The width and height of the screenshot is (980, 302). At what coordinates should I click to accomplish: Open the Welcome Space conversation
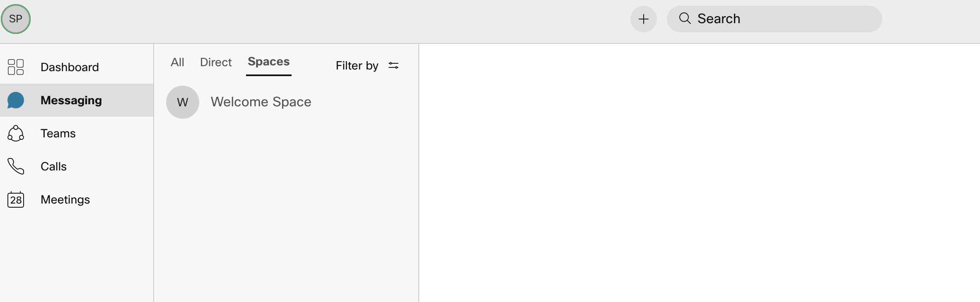point(261,102)
